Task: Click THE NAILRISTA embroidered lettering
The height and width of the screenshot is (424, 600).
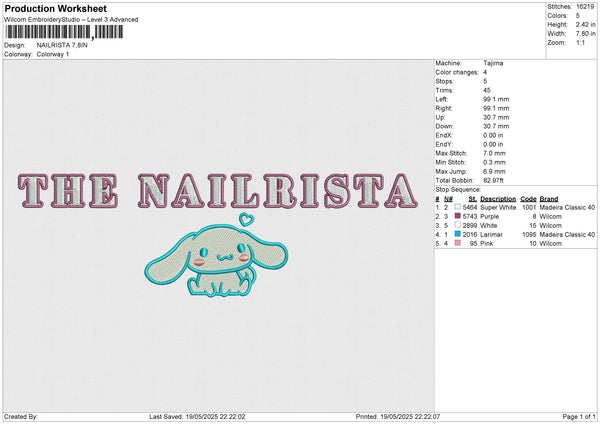Action: (218, 191)
